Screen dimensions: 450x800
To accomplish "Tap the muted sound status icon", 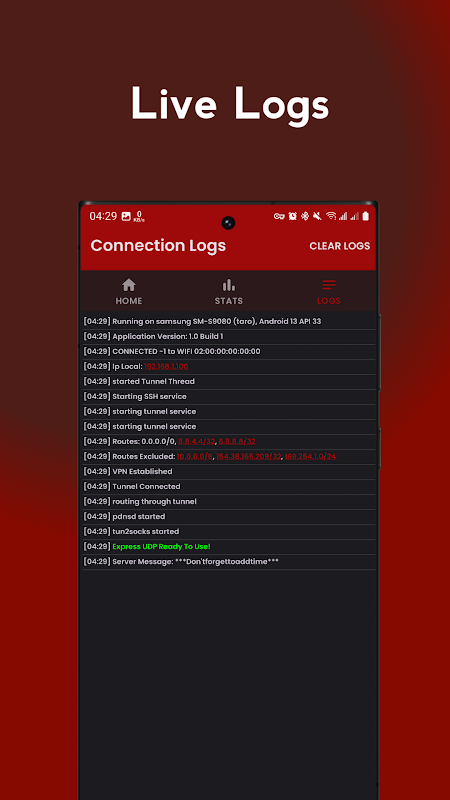I will point(317,216).
